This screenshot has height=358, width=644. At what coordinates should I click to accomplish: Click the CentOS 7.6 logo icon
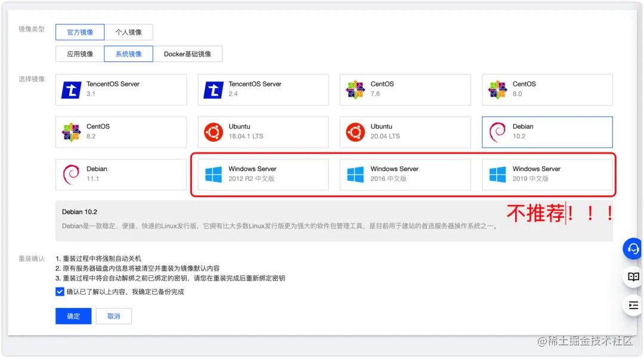click(355, 90)
